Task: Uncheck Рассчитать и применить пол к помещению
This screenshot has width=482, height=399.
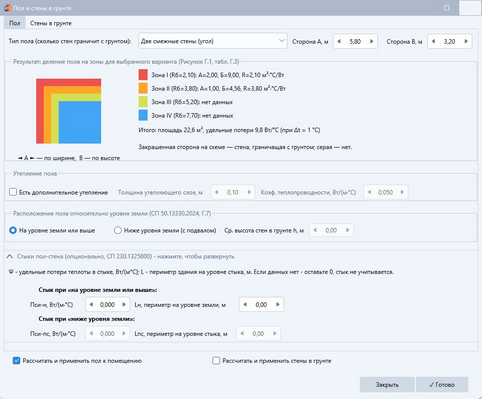Action: 16,361
